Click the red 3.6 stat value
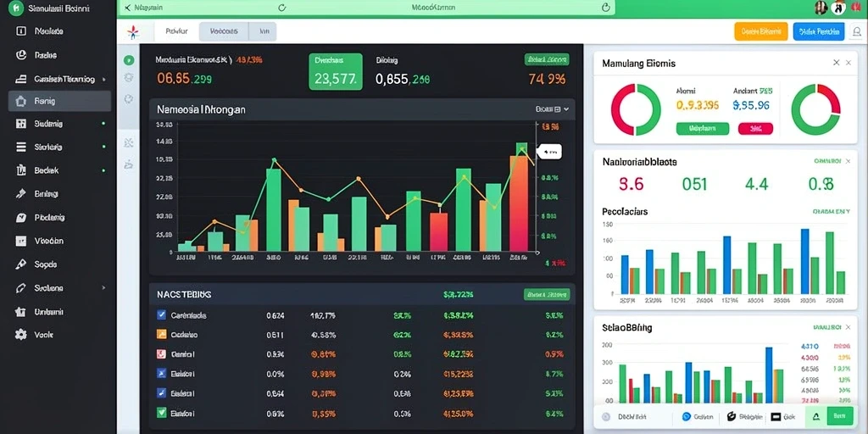 pyautogui.click(x=631, y=184)
